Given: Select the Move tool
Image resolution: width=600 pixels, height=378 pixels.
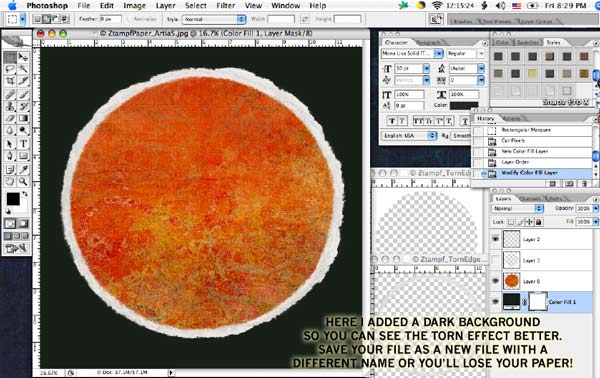Looking at the screenshot, I should point(23,58).
